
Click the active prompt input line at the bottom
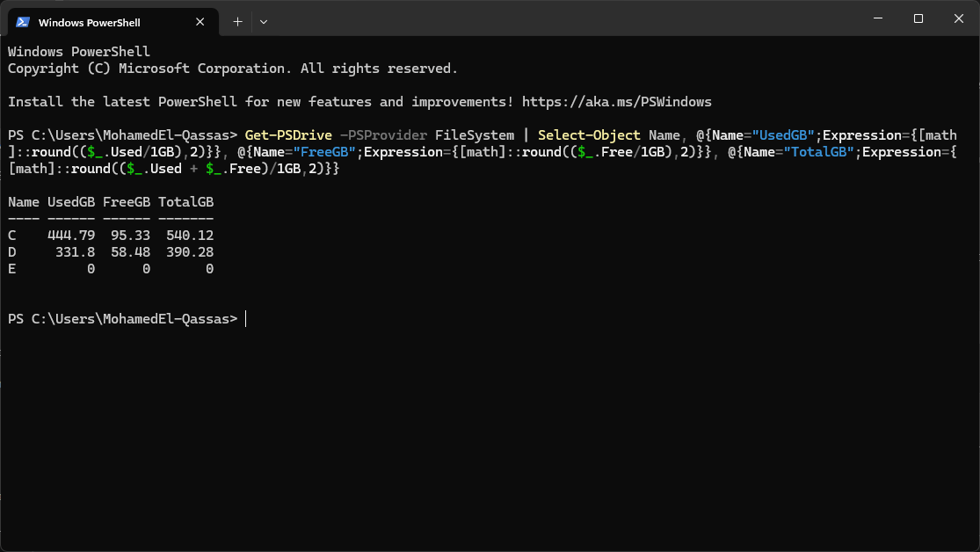[127, 319]
